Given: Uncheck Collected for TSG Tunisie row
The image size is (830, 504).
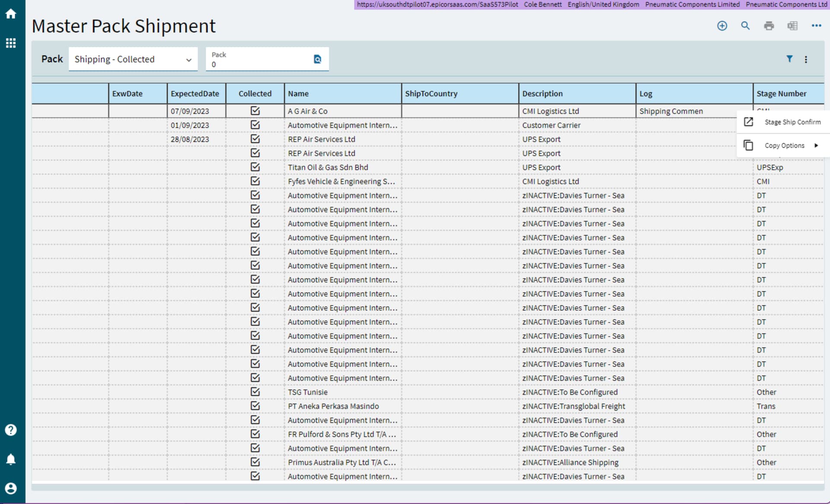Looking at the screenshot, I should click(x=255, y=392).
